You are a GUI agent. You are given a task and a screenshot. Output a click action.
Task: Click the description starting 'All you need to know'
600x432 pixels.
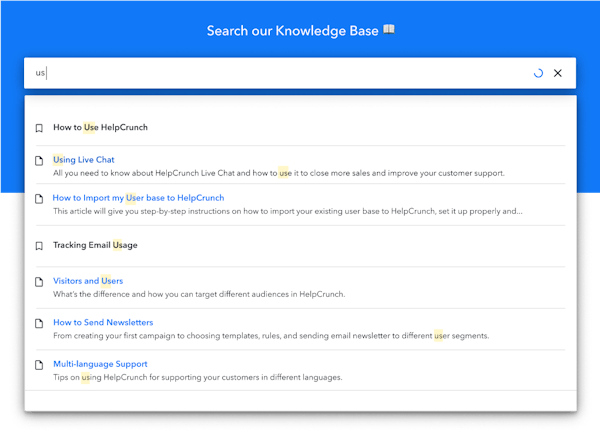pos(279,173)
